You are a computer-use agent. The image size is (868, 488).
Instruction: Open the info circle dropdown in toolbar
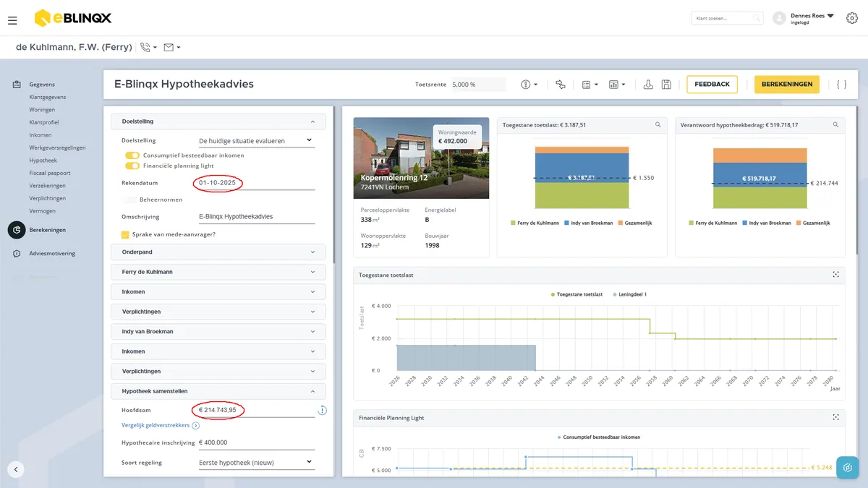pyautogui.click(x=529, y=85)
